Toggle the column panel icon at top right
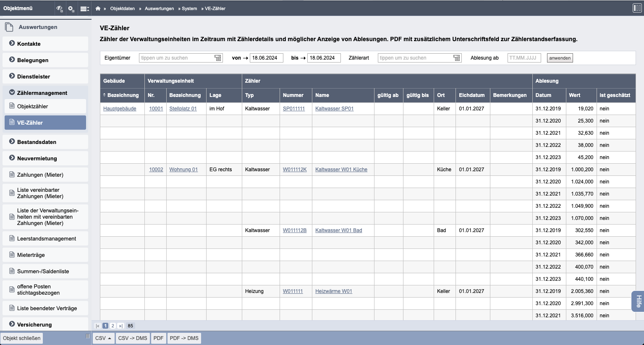 click(x=637, y=8)
